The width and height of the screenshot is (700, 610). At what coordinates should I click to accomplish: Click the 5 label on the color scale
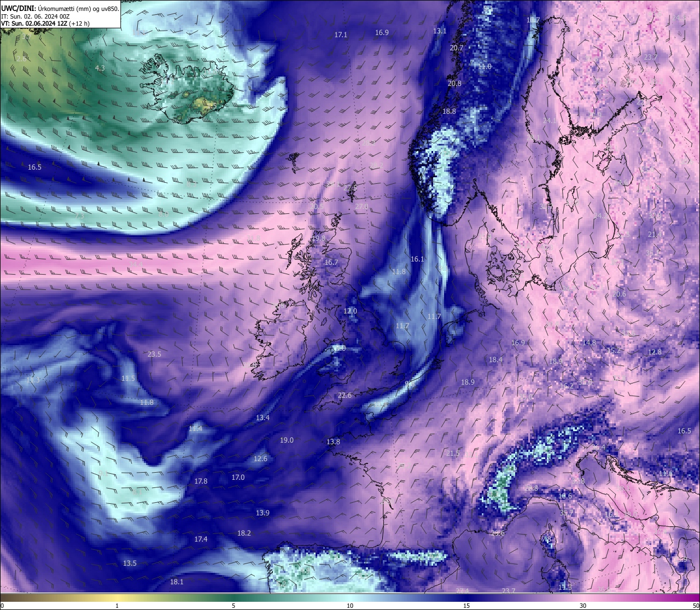pos(234,606)
